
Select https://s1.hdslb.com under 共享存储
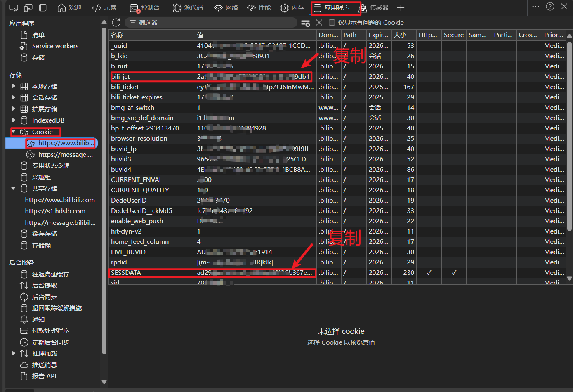(x=55, y=211)
